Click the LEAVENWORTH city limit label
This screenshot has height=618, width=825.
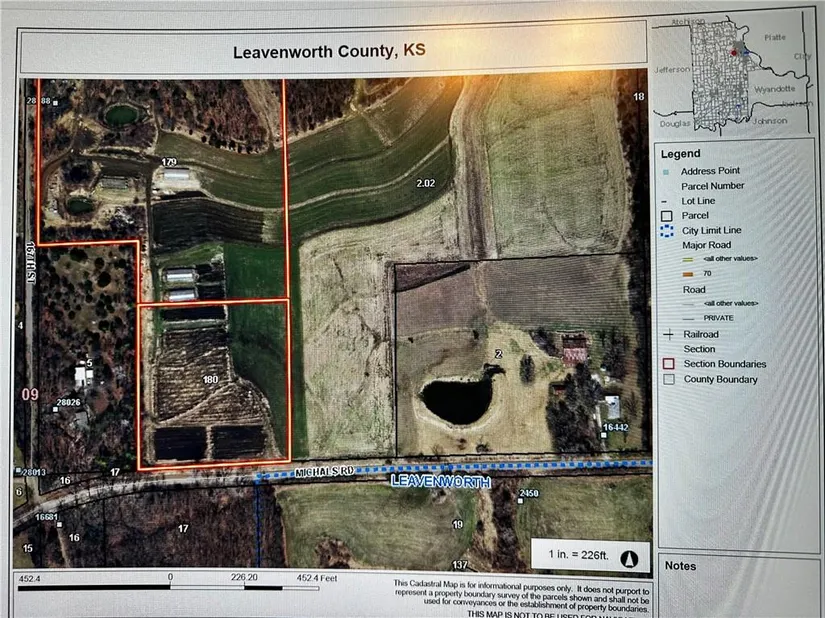pyautogui.click(x=440, y=483)
